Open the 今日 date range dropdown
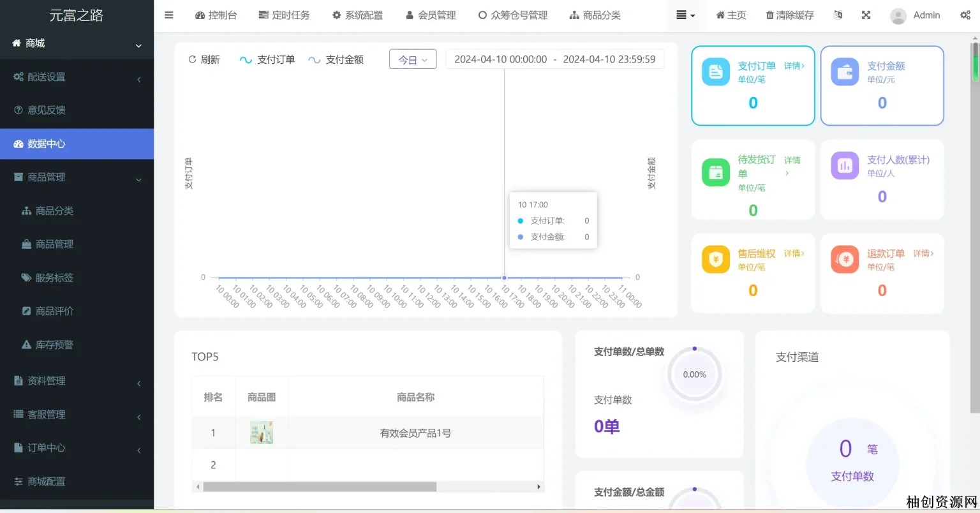 pyautogui.click(x=413, y=59)
